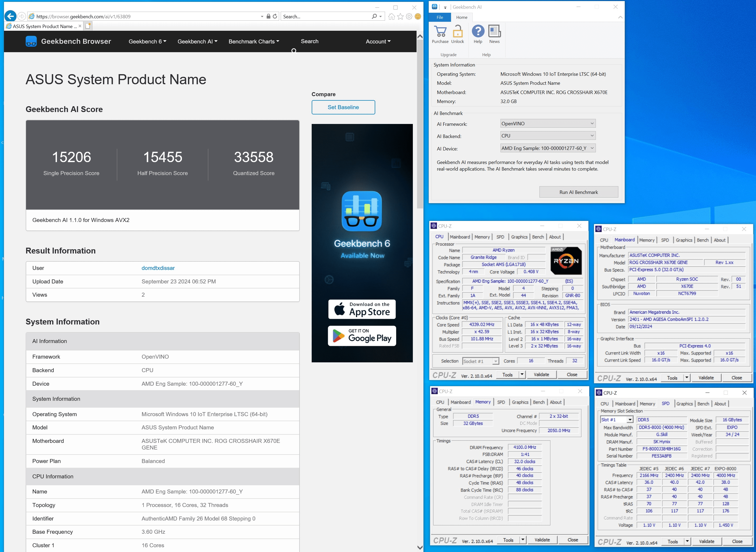The height and width of the screenshot is (552, 756).
Task: Switch to SPD tab in CPU-Z Memory window
Action: click(501, 402)
